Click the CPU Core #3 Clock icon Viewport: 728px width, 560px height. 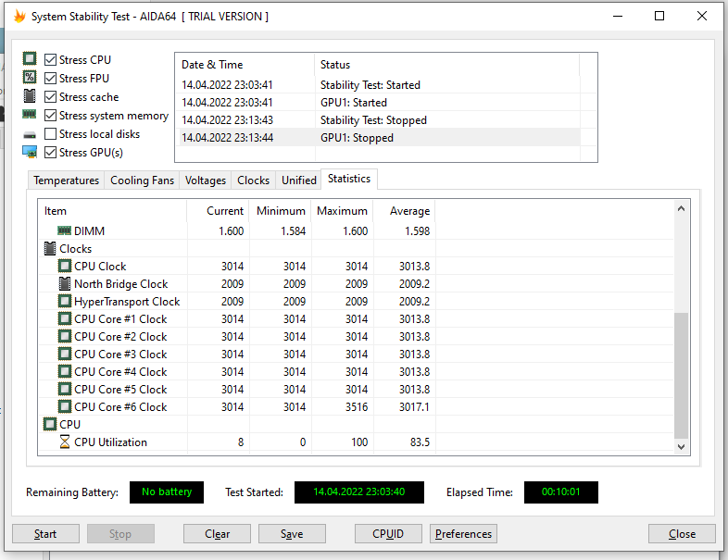65,354
